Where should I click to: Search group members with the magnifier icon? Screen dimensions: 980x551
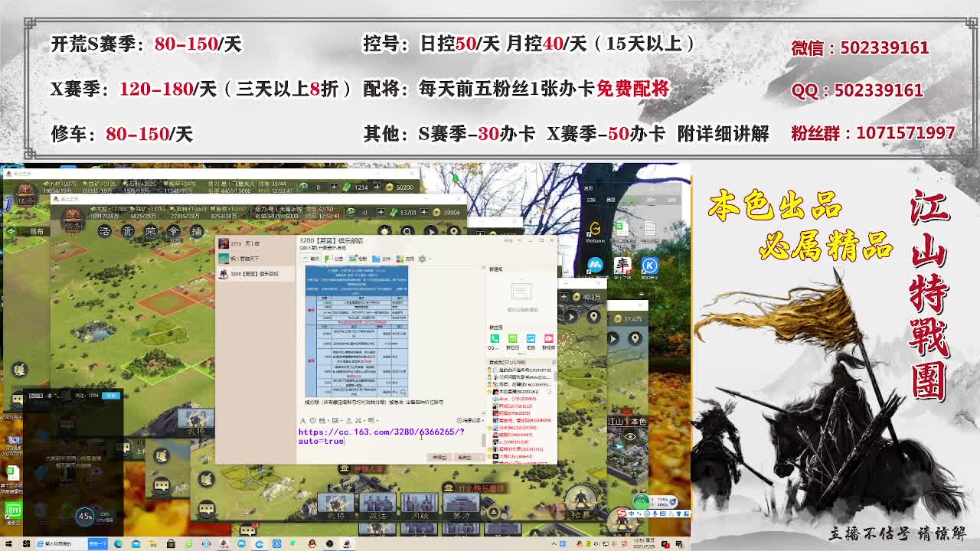554,360
